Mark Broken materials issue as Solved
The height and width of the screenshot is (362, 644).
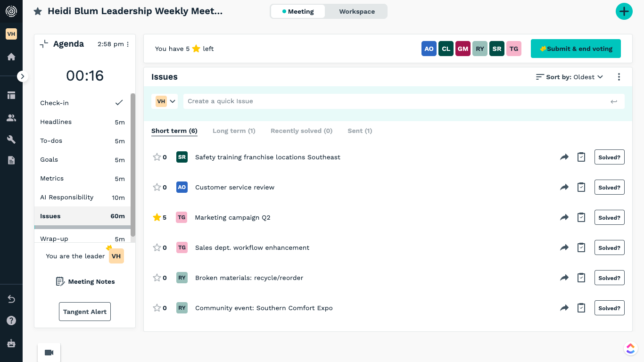coord(610,278)
